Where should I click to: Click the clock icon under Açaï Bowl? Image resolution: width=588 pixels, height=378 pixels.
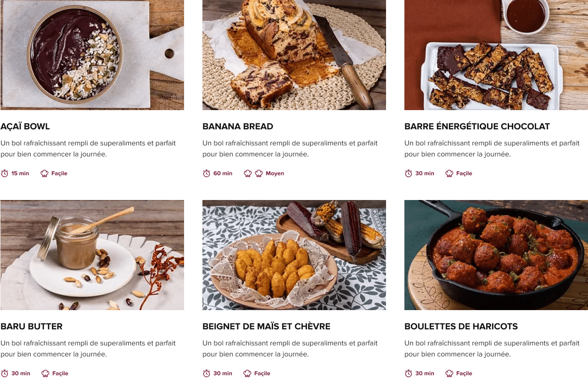coord(5,173)
